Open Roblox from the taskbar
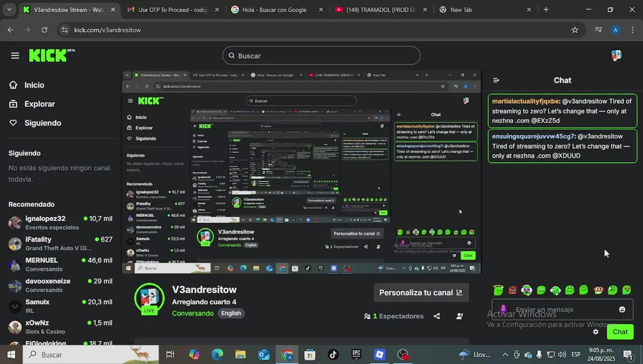This screenshot has height=364, width=643. 380,355
